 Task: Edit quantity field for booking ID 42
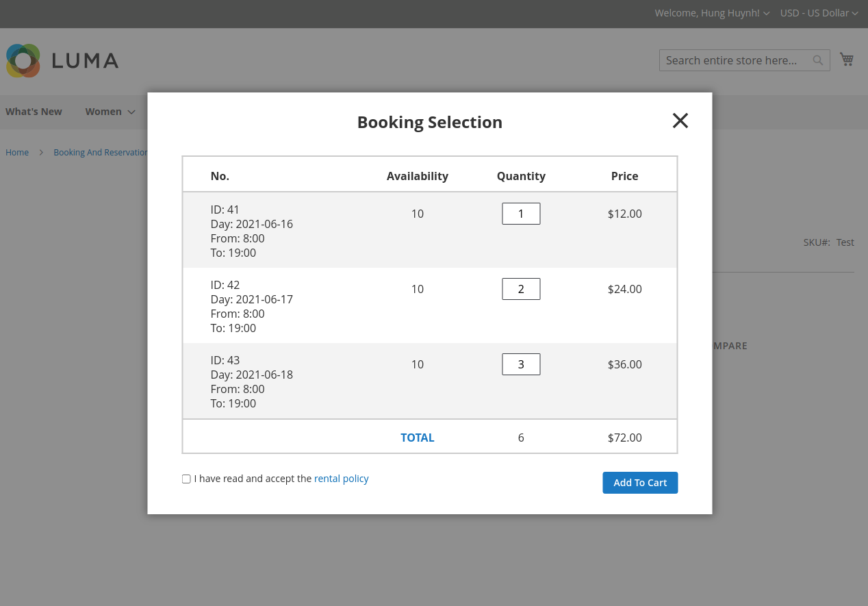coord(521,289)
